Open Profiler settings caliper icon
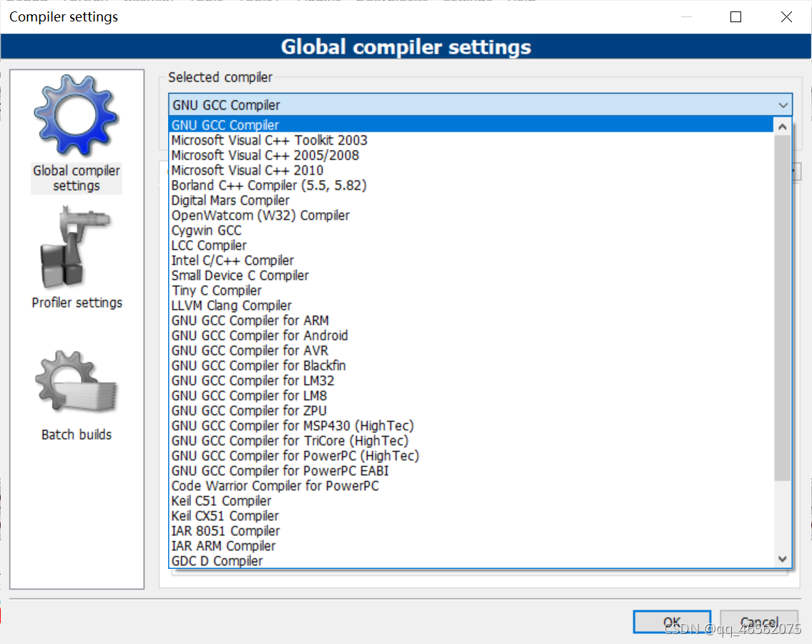This screenshot has height=644, width=812. [76, 247]
